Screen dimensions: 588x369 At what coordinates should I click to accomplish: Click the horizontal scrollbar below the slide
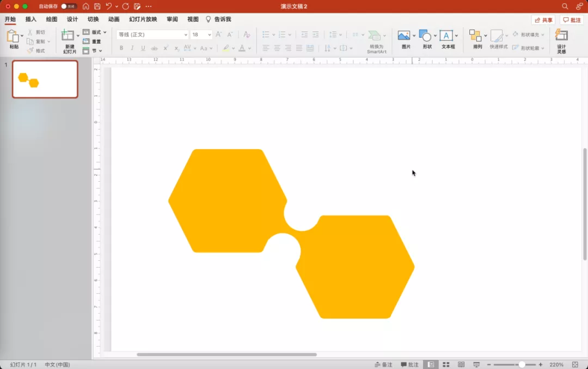tap(226, 354)
